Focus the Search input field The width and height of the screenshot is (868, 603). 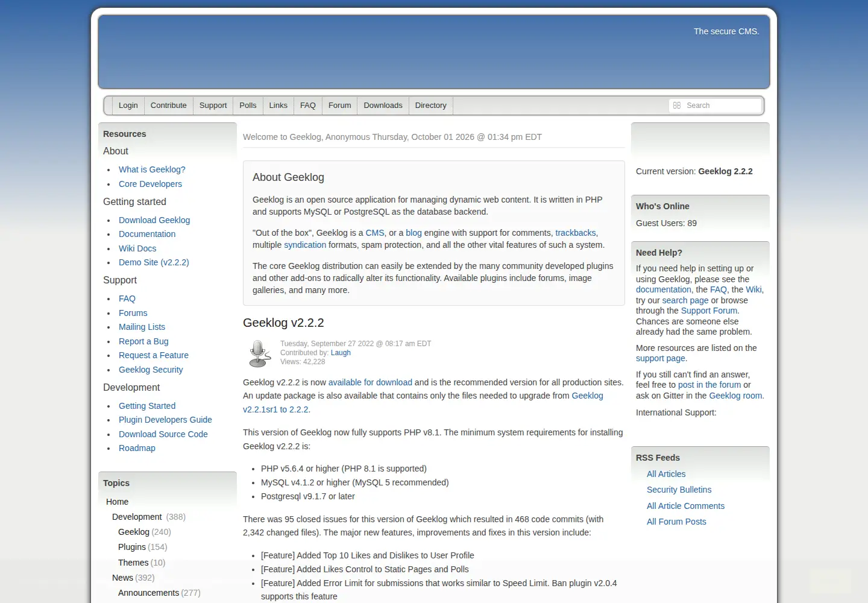tap(715, 106)
